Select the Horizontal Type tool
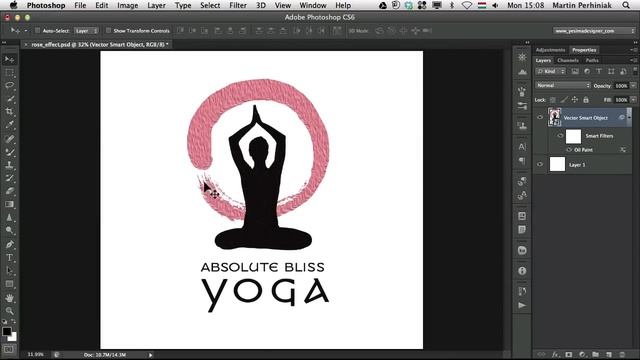The width and height of the screenshot is (640, 360). 9,258
